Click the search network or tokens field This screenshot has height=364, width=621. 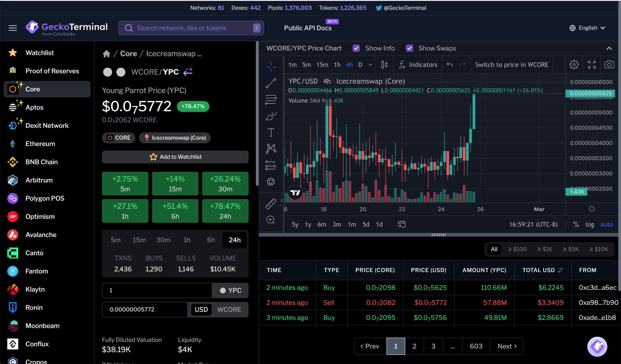(x=191, y=28)
